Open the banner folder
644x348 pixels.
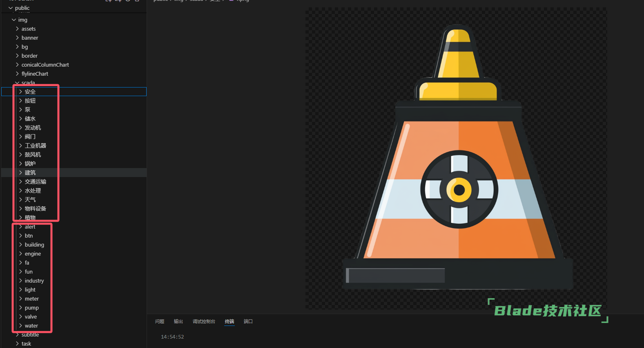[x=29, y=38]
